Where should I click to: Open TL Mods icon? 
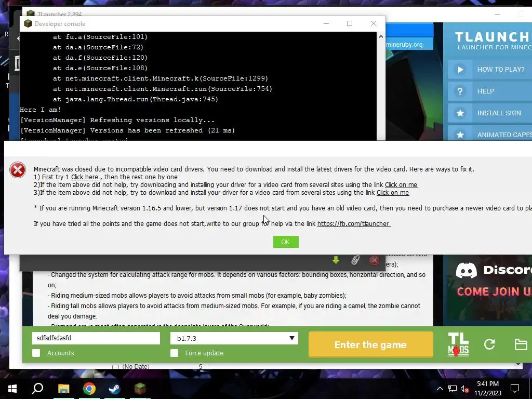coord(458,345)
